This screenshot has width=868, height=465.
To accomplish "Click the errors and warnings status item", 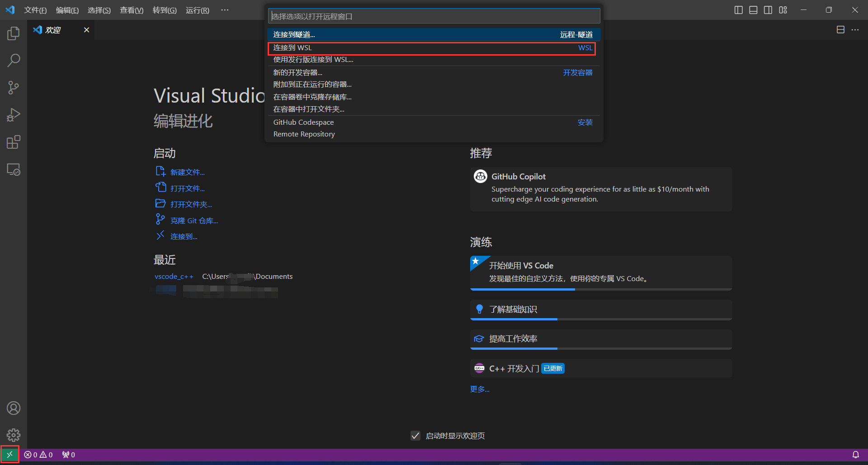I will pyautogui.click(x=38, y=455).
